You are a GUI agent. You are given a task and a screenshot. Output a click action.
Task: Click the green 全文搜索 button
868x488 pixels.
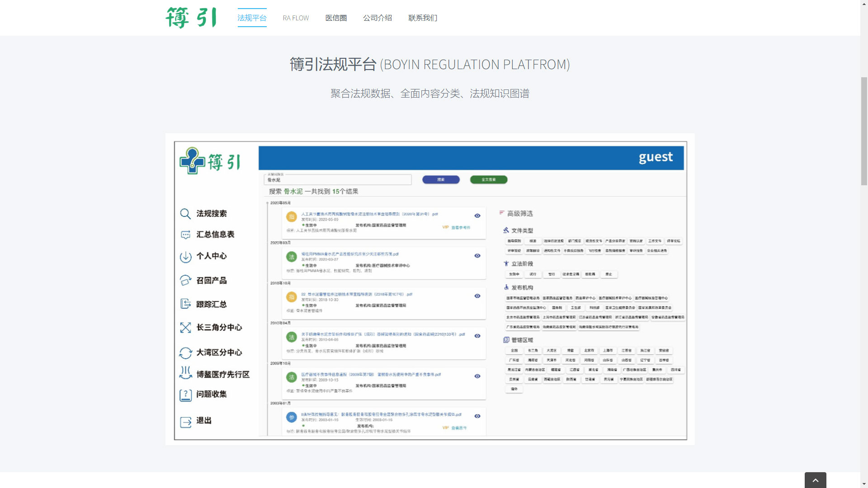(489, 180)
